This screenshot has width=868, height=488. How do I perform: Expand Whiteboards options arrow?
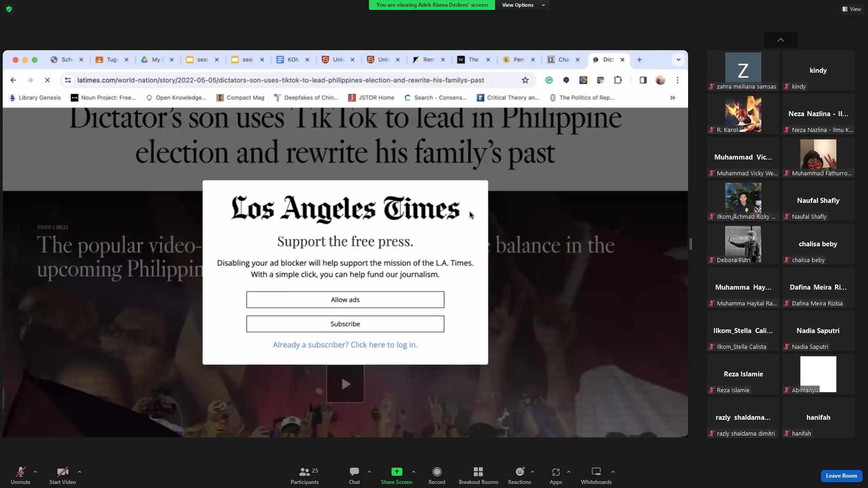(x=613, y=472)
